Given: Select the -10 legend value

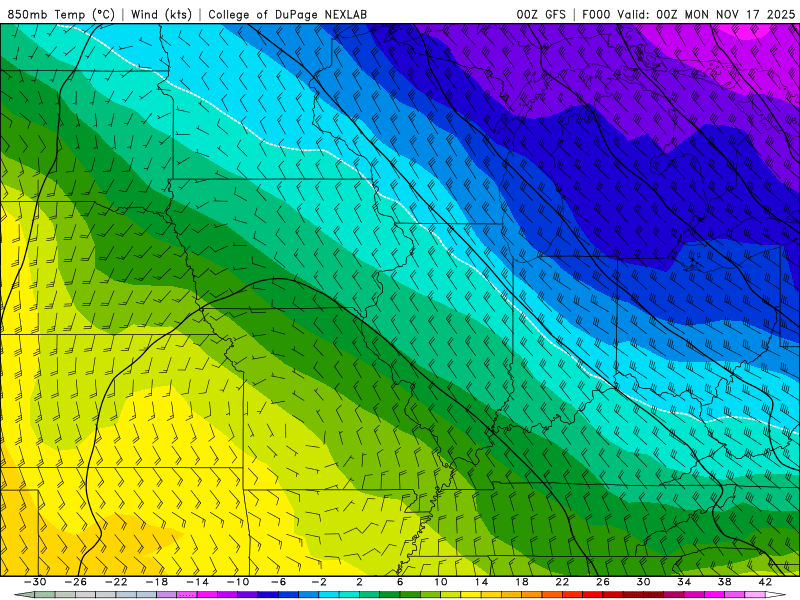Looking at the screenshot, I should click(238, 582).
